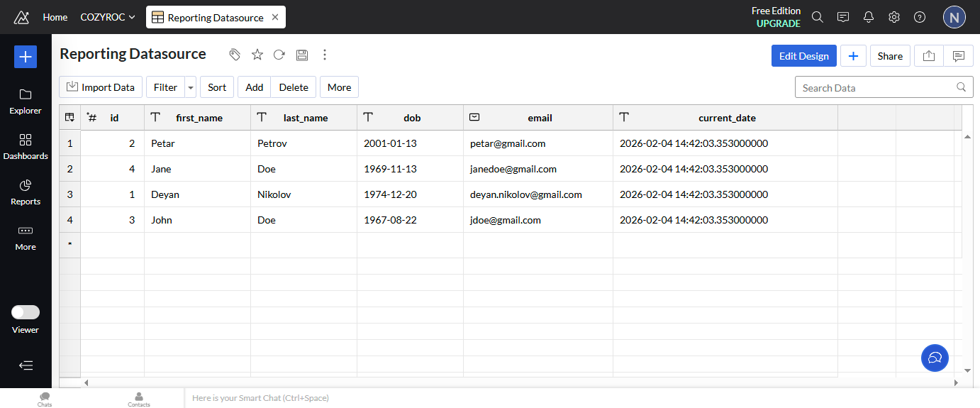Open the COZYROC workspace dropdown
980x408 pixels.
point(108,17)
